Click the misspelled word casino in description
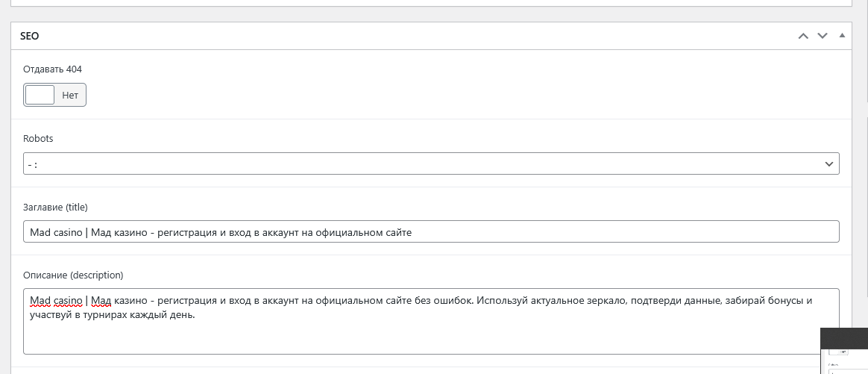 click(x=68, y=301)
